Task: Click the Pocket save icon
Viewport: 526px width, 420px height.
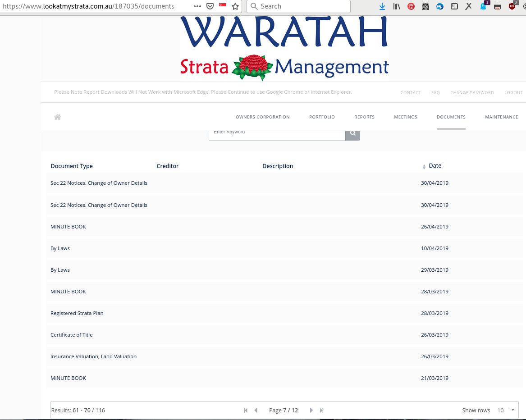Action: pos(210,6)
